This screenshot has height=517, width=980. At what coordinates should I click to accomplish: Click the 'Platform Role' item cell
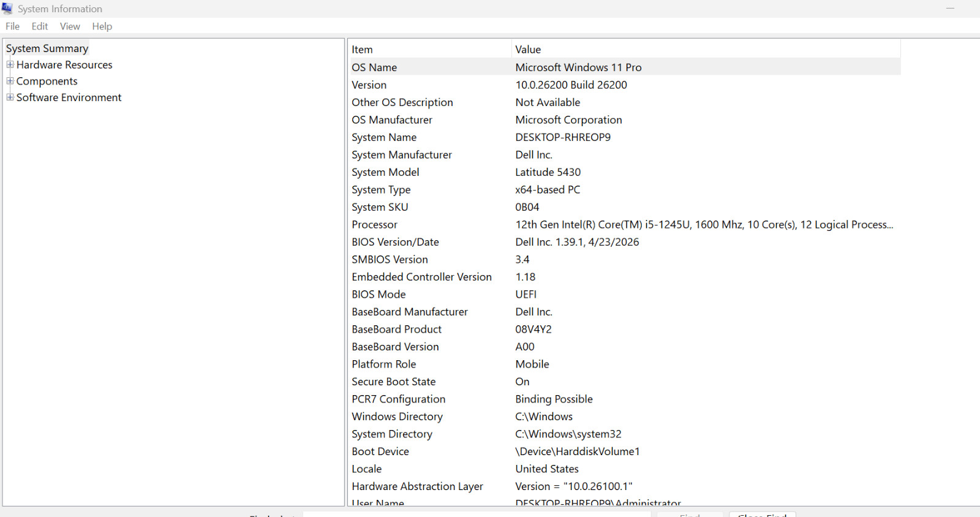[x=383, y=364]
